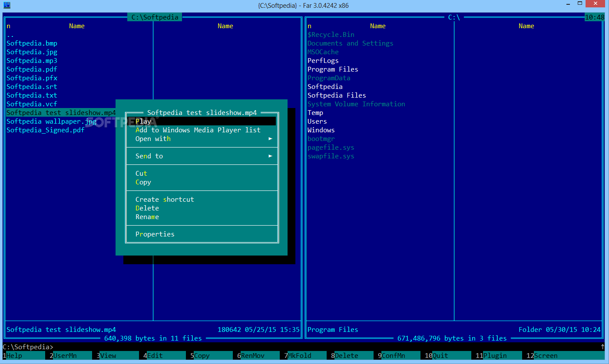Screen dimensions: 609x364
Task: Choose Delete in the context menu
Action: pos(147,208)
